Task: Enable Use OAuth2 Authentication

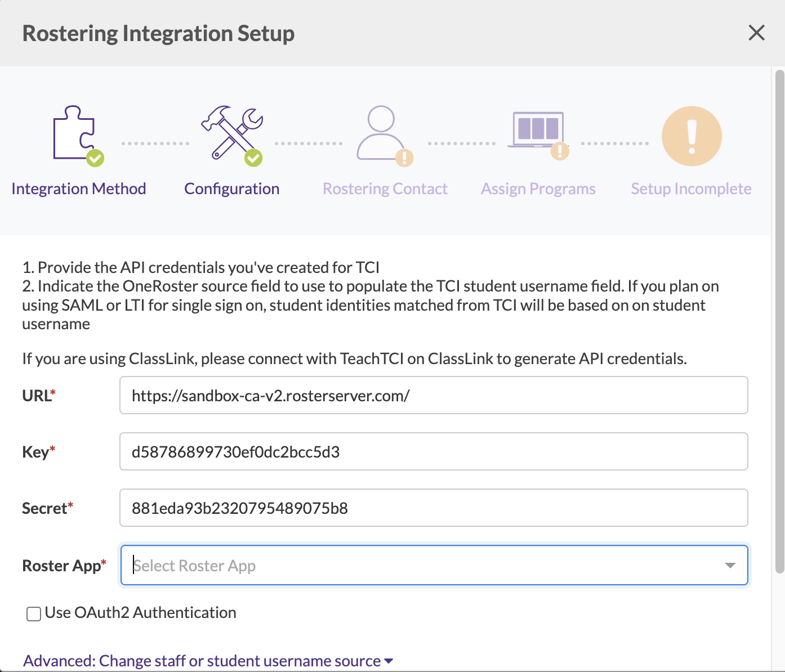Action: coord(32,613)
